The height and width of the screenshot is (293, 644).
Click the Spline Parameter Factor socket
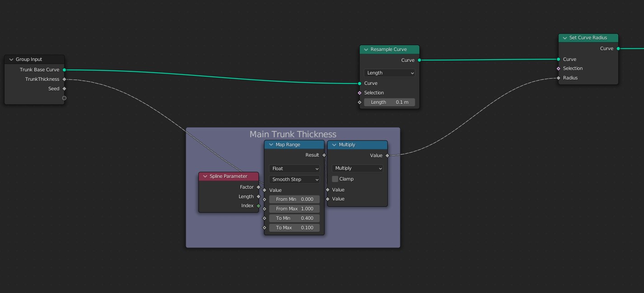point(259,187)
